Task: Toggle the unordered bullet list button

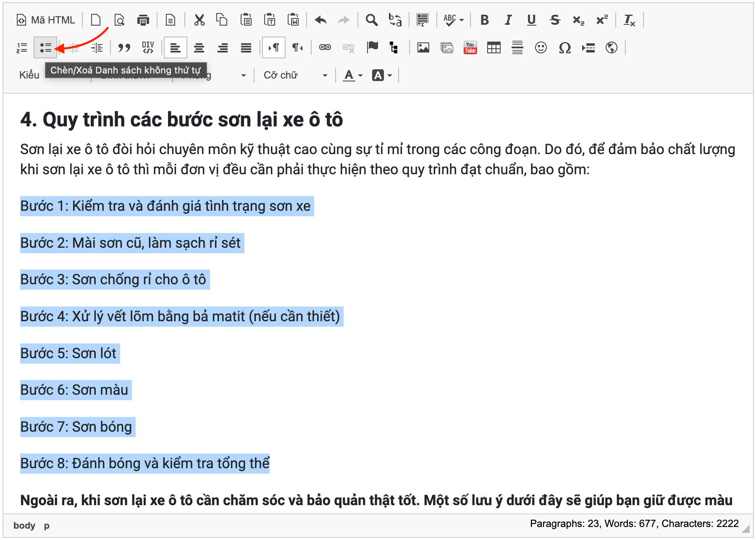Action: (45, 48)
